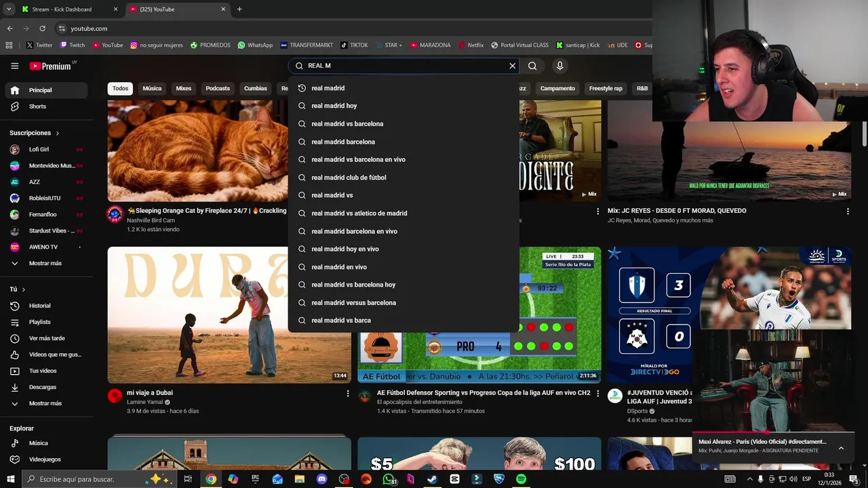The image size is (868, 488).
Task: Open the Fernanfloo subscription channel
Action: coord(46,214)
